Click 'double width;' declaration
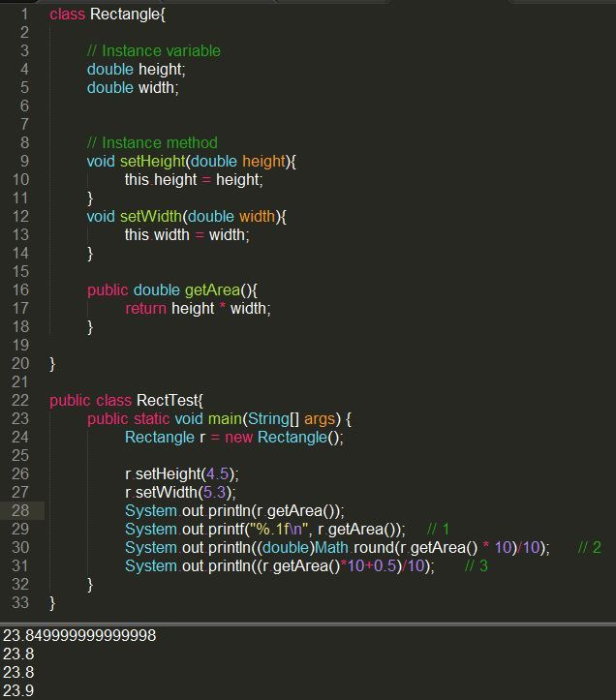The image size is (616, 700). tap(133, 88)
